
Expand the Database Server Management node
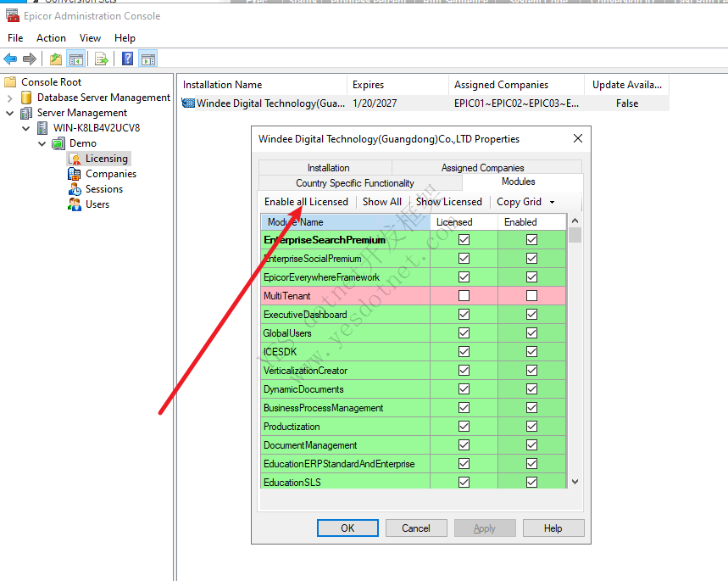click(10, 98)
